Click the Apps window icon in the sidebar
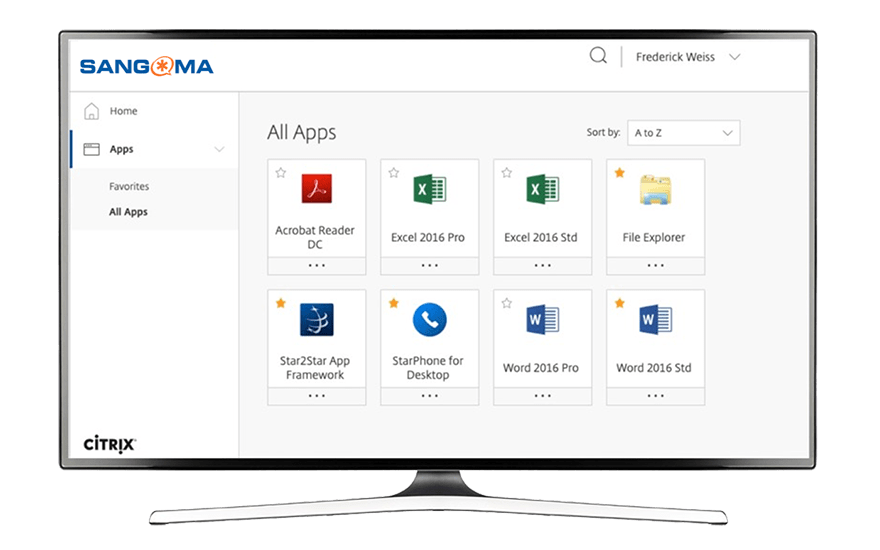880x550 pixels. (91, 149)
